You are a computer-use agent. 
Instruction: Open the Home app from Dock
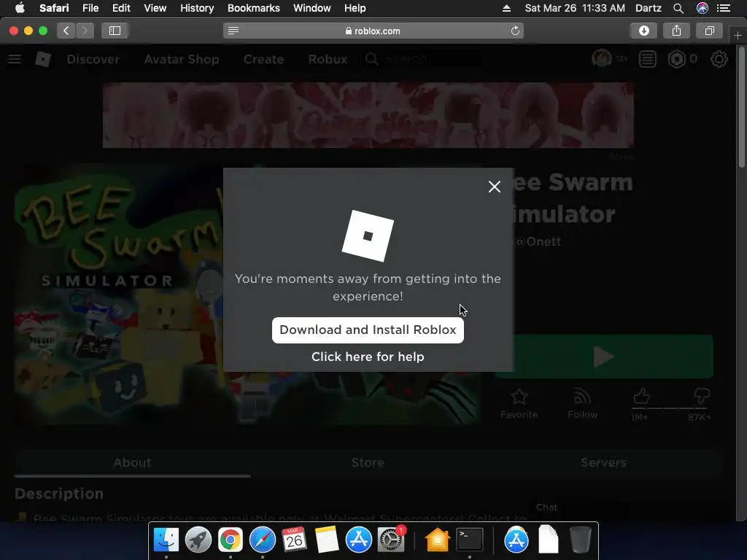click(x=438, y=540)
